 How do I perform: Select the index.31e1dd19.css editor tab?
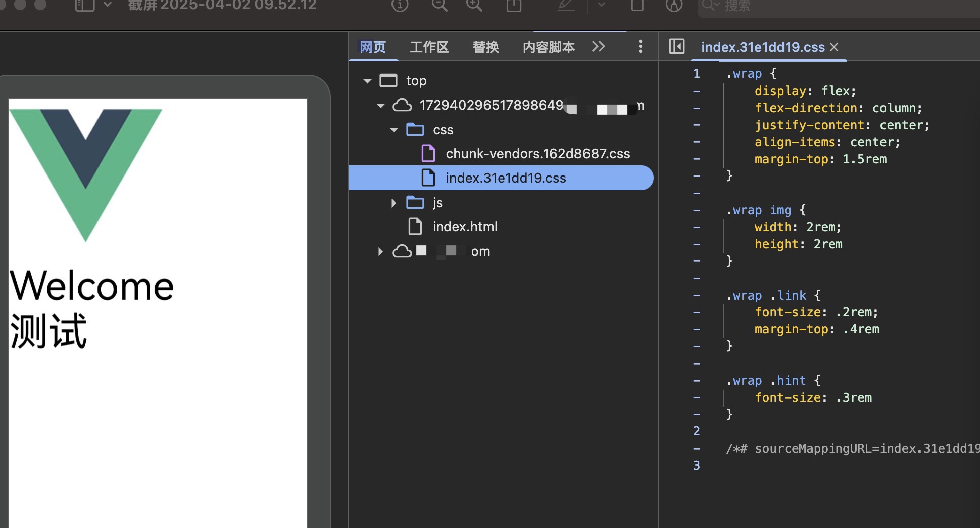(762, 47)
